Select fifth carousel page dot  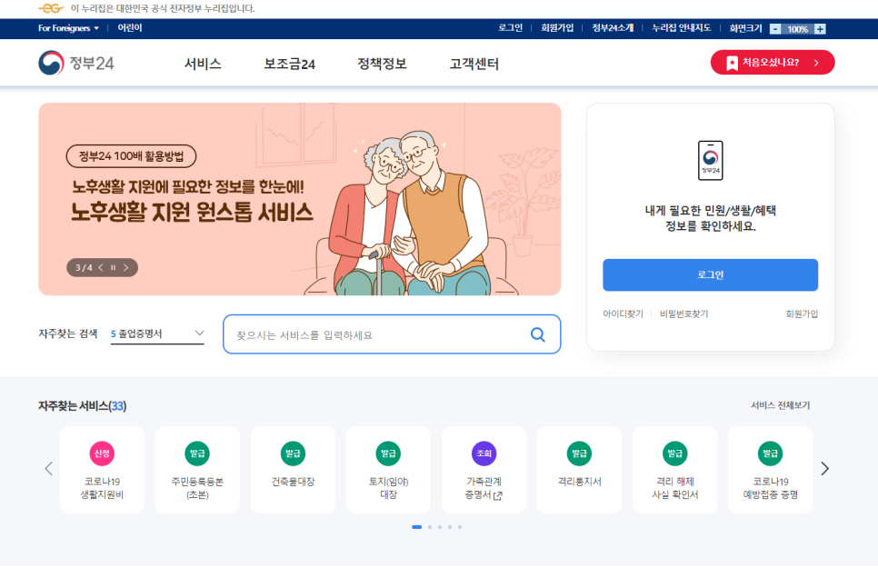click(460, 527)
